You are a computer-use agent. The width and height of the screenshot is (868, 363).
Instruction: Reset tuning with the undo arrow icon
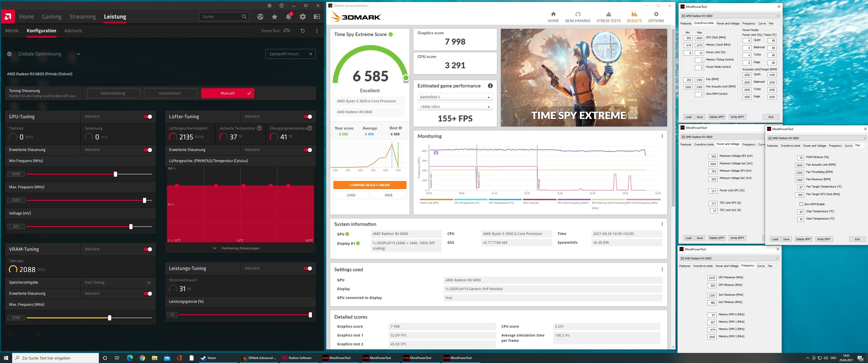tap(303, 31)
